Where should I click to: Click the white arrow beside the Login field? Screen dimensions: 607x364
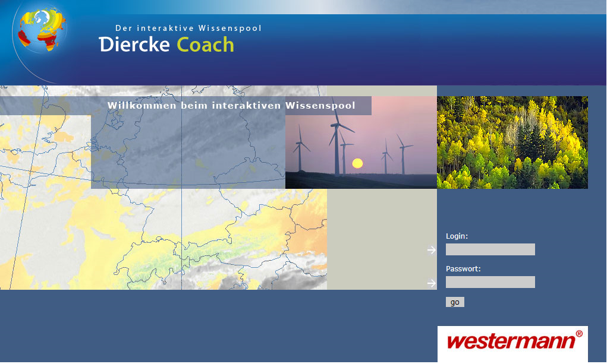click(x=432, y=250)
